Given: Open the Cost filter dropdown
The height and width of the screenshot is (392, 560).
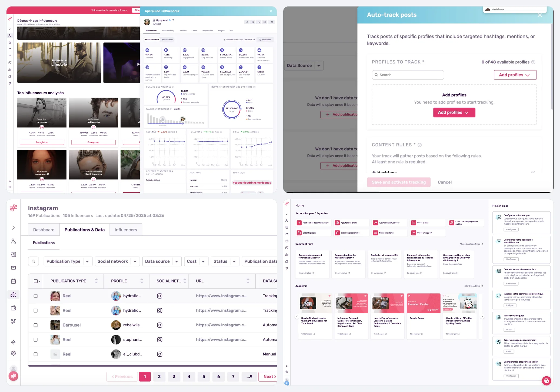Looking at the screenshot, I should [x=196, y=261].
